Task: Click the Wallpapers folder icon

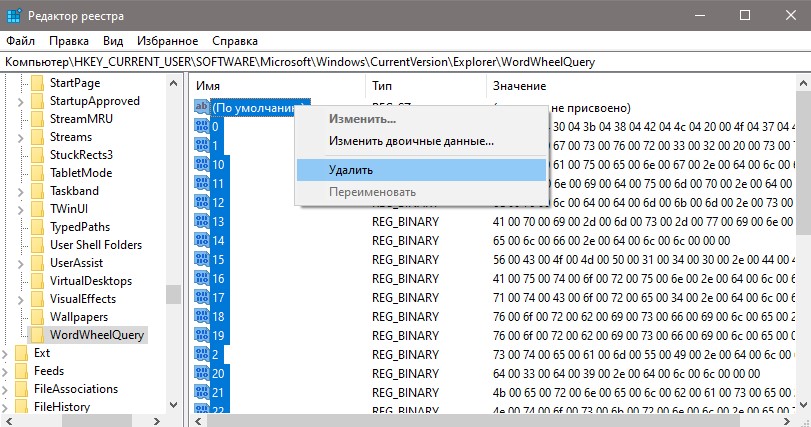Action: pyautogui.click(x=37, y=317)
